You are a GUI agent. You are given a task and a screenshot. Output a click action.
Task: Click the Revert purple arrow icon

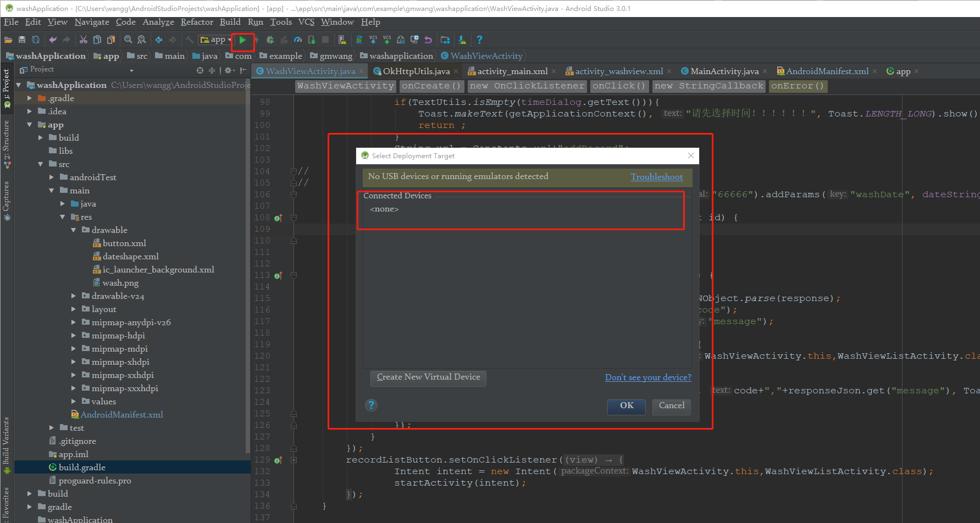click(x=428, y=40)
